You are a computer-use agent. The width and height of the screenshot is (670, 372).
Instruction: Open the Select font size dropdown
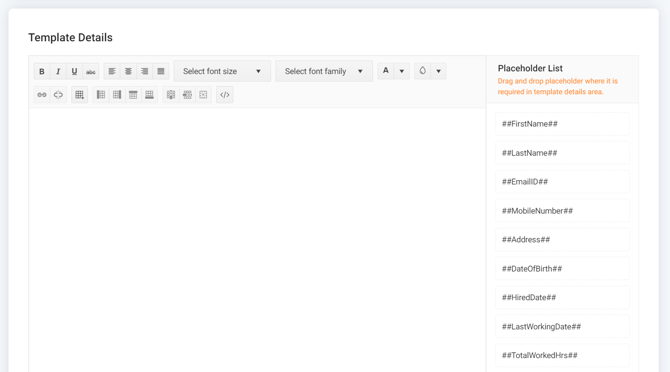[x=222, y=71]
